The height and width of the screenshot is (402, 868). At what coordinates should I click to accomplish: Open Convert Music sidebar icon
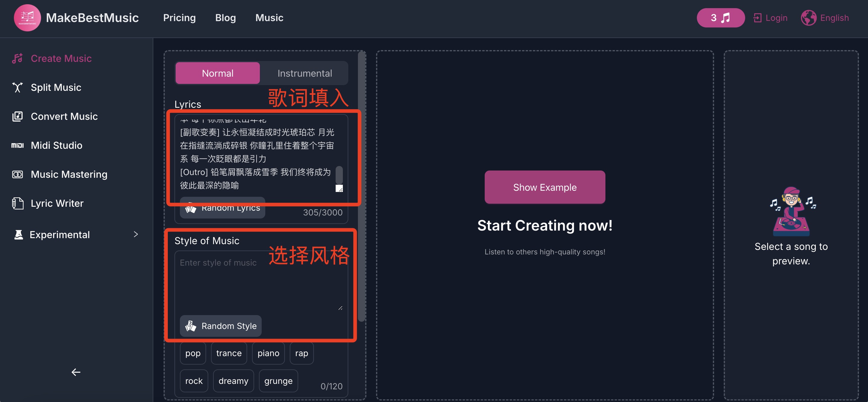coord(17,116)
